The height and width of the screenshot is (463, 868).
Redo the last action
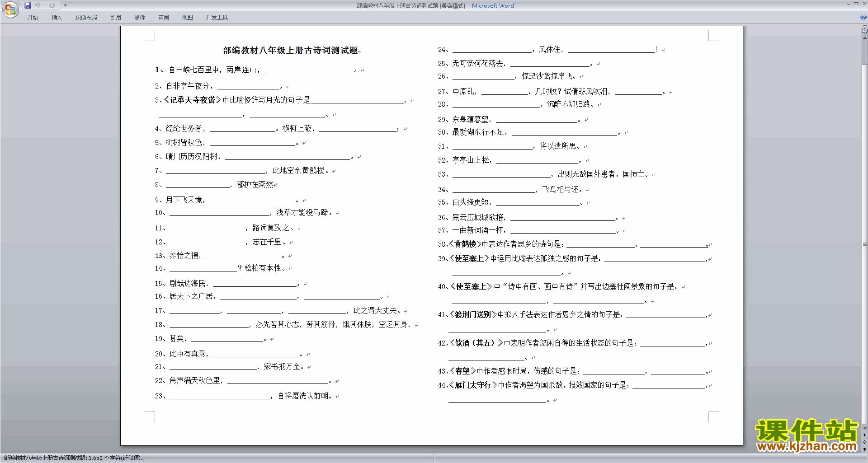[x=52, y=5]
